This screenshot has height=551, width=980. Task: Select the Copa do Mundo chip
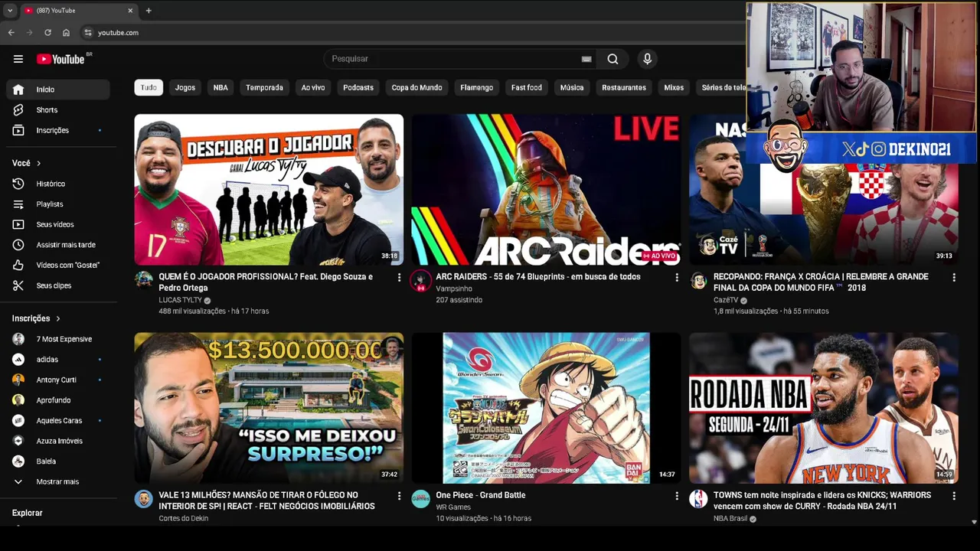[416, 87]
